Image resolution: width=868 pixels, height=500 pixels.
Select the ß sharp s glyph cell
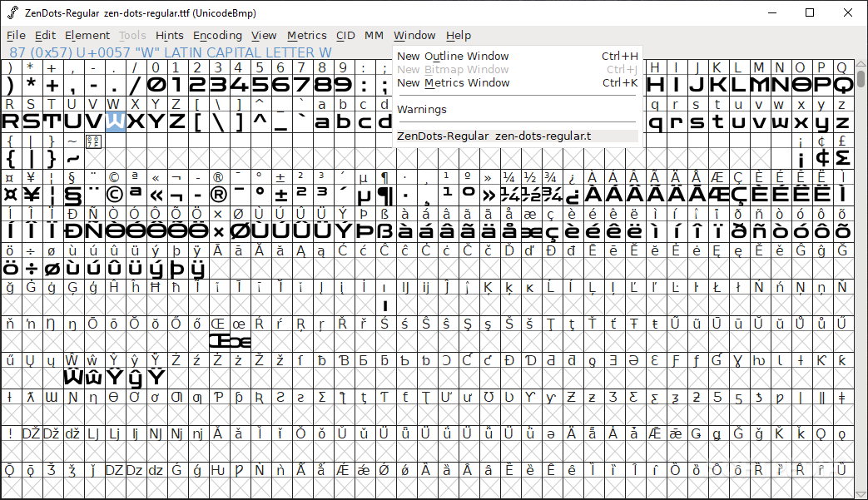click(x=384, y=231)
